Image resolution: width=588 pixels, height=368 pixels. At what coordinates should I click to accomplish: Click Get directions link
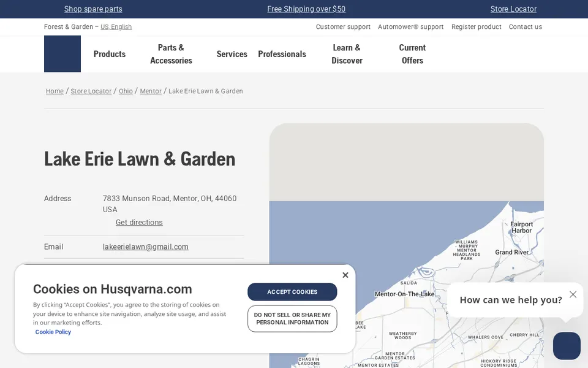click(139, 222)
